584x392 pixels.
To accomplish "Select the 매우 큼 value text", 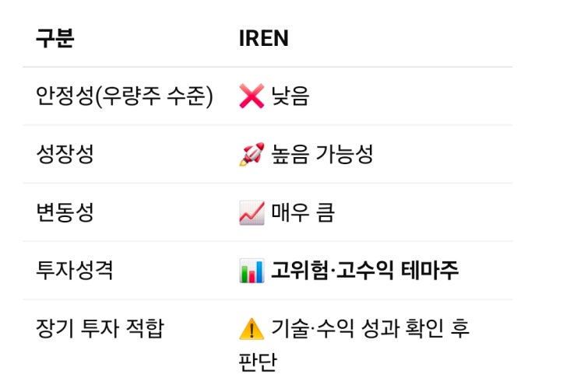I will point(303,212).
